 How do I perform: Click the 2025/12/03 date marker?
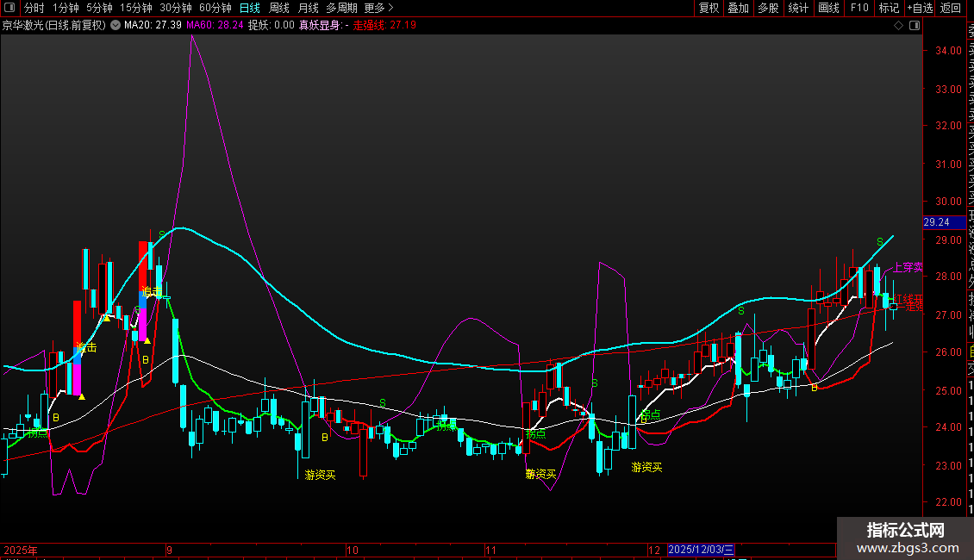point(701,550)
